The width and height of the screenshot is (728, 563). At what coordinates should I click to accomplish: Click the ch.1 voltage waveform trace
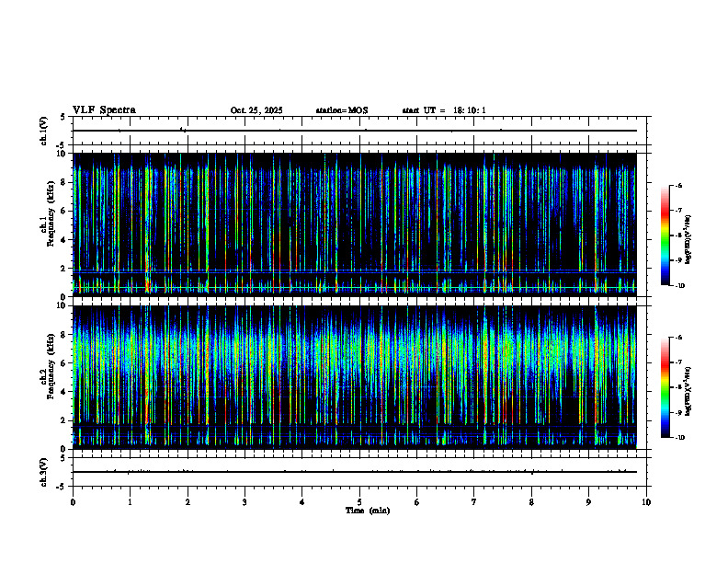pyautogui.click(x=355, y=131)
